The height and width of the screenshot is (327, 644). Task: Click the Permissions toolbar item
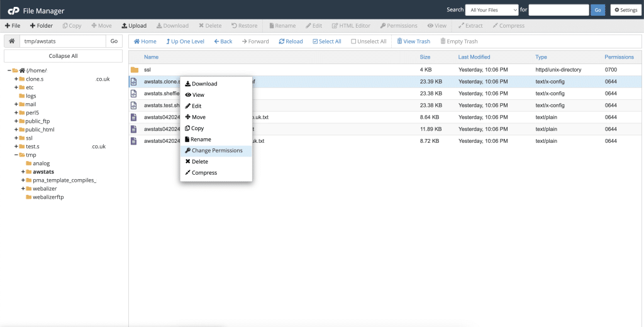(x=399, y=26)
